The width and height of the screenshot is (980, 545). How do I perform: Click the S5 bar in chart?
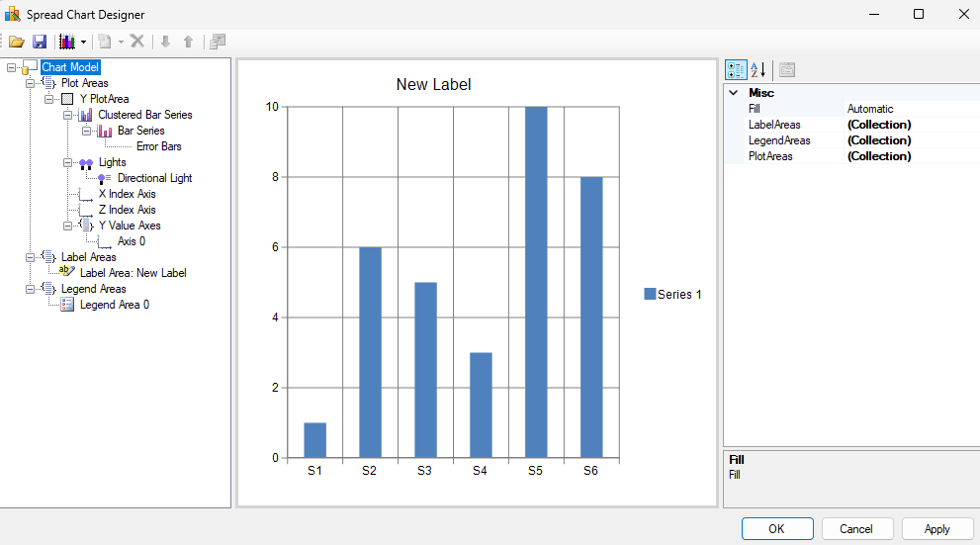[x=536, y=282]
